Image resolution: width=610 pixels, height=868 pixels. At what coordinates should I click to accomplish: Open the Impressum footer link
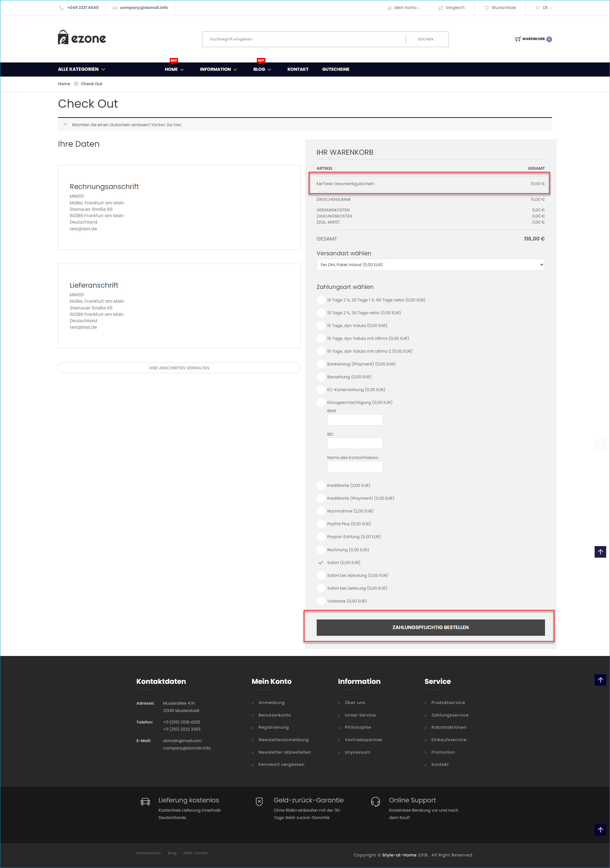[358, 752]
